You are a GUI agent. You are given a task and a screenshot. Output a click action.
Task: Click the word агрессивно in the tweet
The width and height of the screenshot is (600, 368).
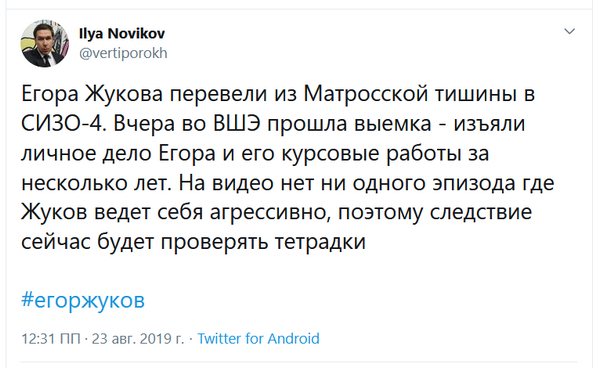click(x=271, y=213)
